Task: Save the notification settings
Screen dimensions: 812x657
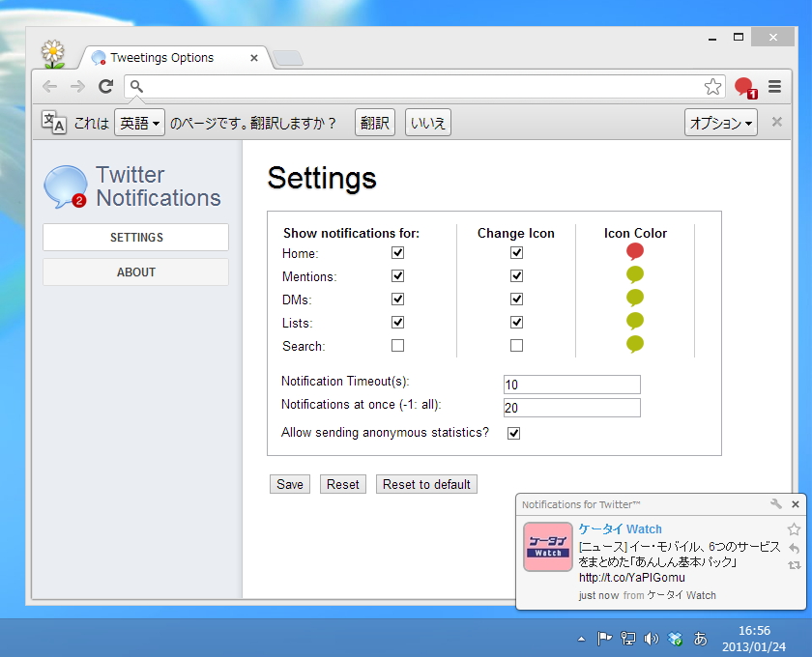Action: pyautogui.click(x=289, y=484)
